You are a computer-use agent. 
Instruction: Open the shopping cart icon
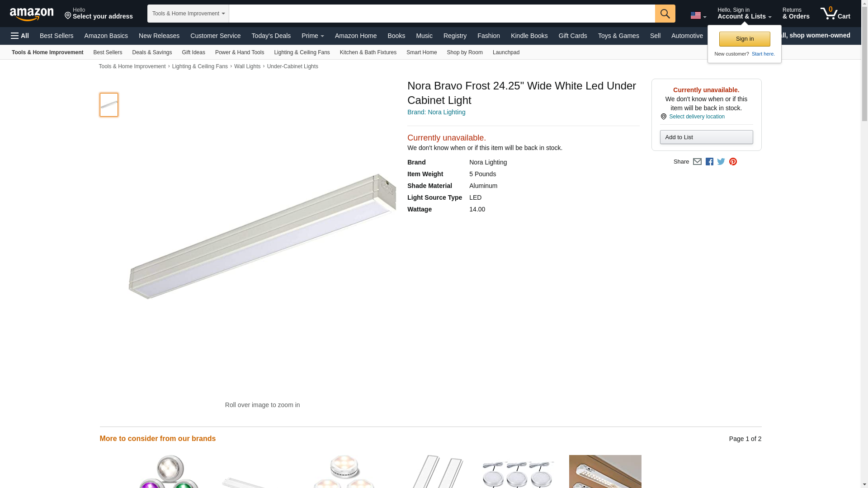click(835, 13)
